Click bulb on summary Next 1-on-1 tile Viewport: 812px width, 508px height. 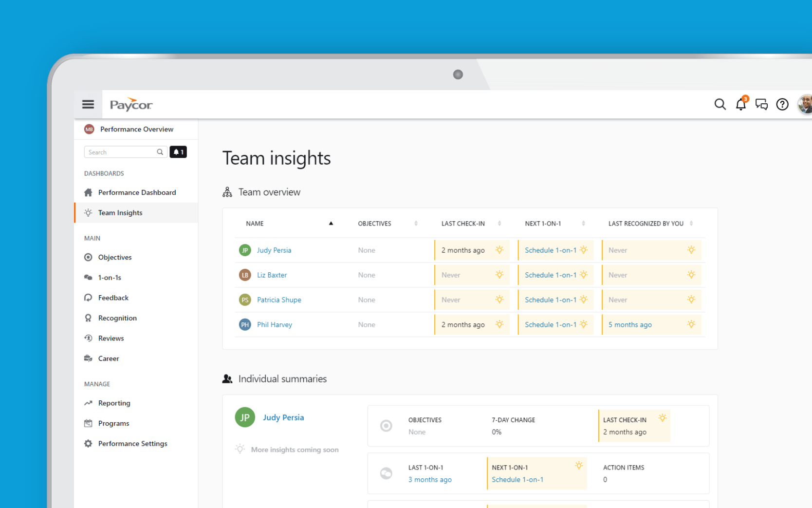coord(579,466)
